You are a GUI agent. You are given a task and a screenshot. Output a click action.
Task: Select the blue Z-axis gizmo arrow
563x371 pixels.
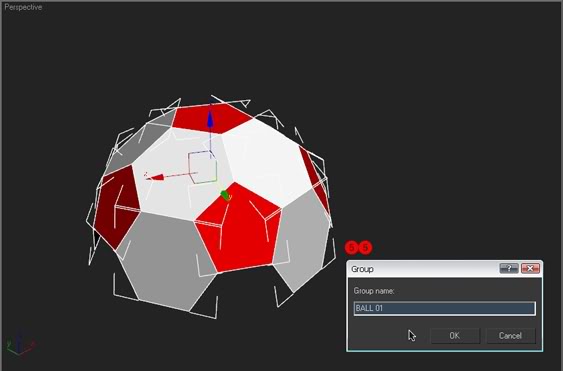[x=210, y=120]
